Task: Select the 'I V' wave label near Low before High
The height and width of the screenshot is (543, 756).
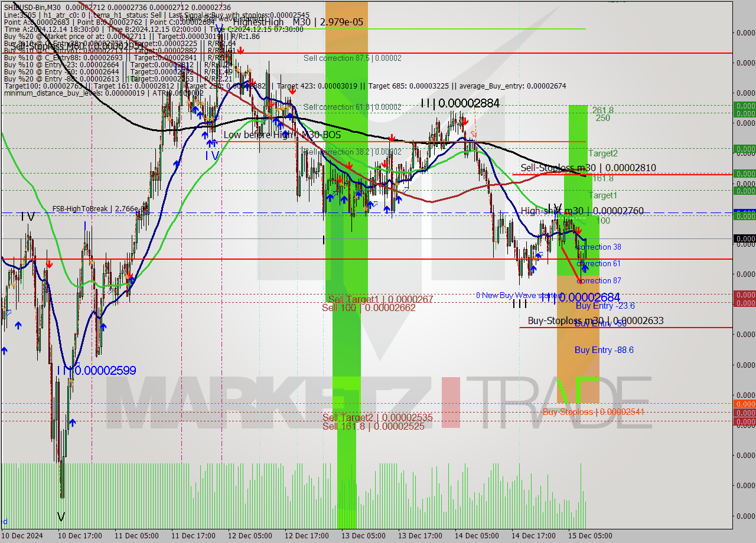Action: coord(212,155)
